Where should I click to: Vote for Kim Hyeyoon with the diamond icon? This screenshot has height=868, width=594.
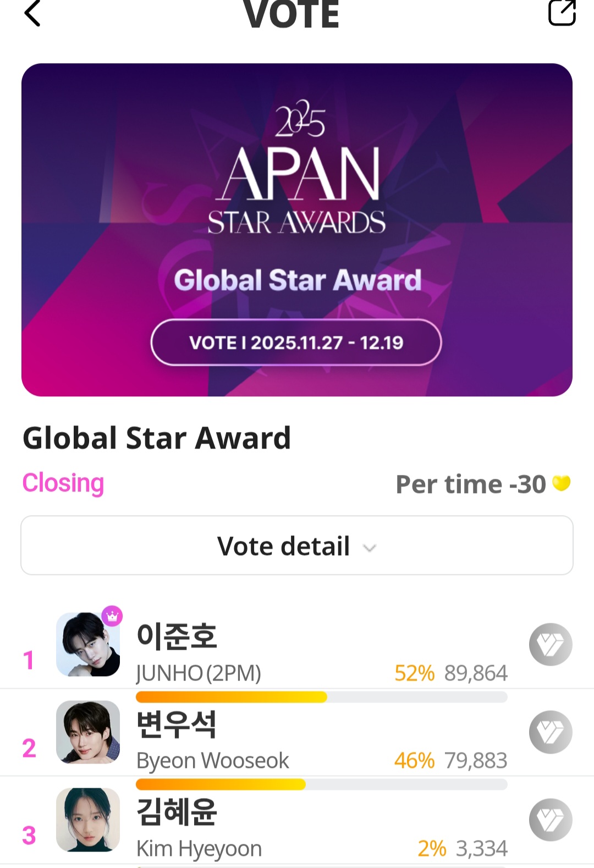pos(551,820)
